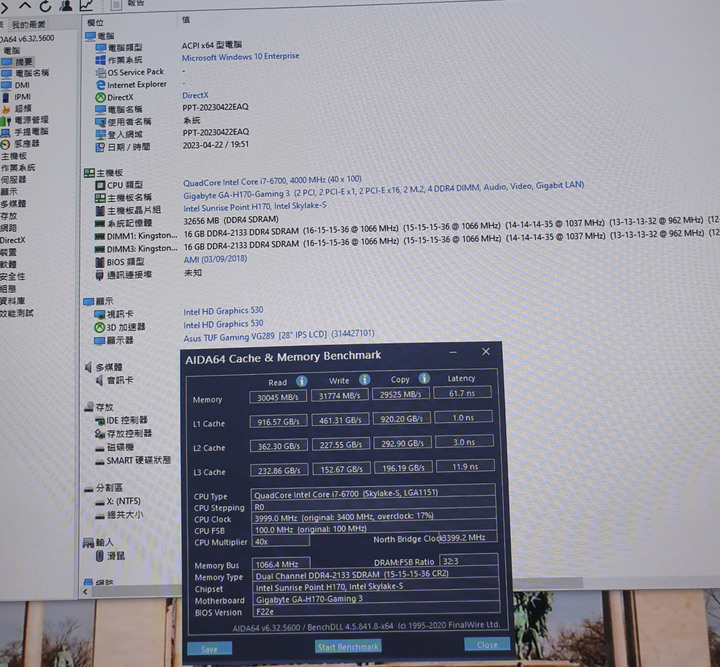The height and width of the screenshot is (667, 720).
Task: Open the Gigabyte GA-H170-Gaming 3 motherboard link
Action: click(x=383, y=190)
